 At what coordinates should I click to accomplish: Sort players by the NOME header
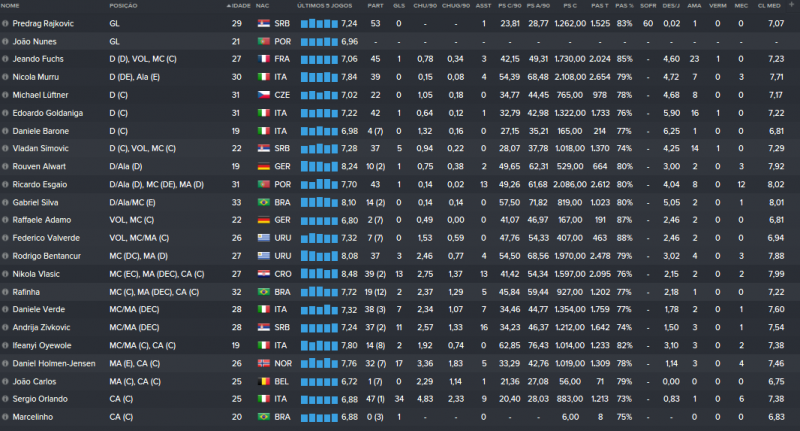(13, 5)
